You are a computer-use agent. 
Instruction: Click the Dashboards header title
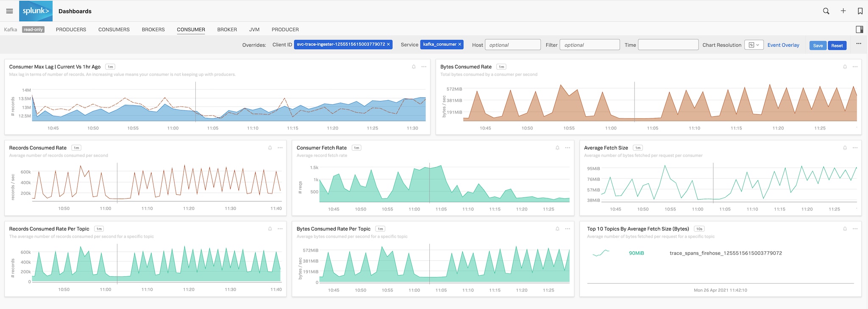tap(75, 11)
